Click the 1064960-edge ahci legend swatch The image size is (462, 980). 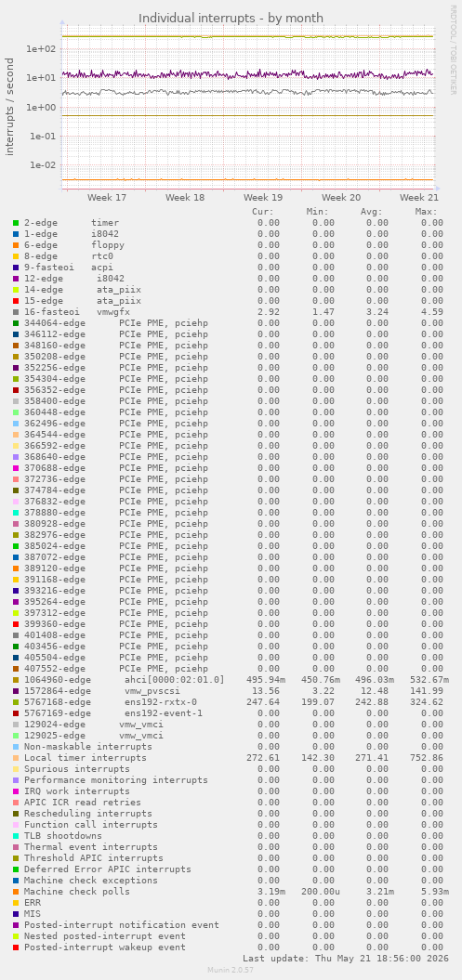pos(16,680)
